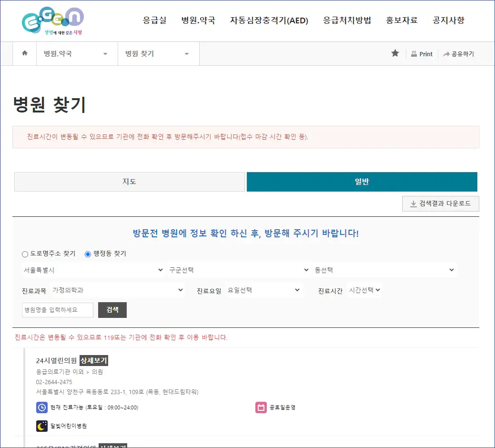Click the 공휴일운영 calendar icon
This screenshot has width=495, height=448.
pos(261,407)
